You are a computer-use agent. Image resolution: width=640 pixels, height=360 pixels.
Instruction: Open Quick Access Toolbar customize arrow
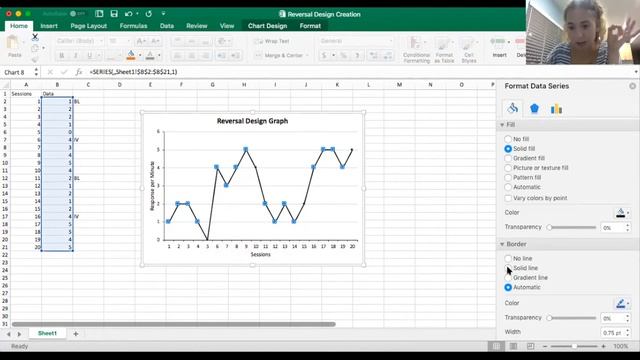coord(163,14)
